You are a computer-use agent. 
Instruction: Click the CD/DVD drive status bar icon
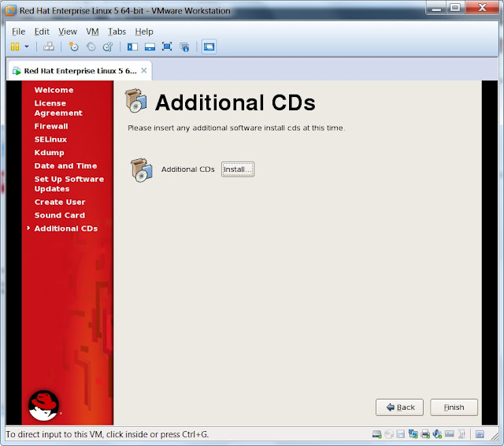tap(389, 434)
